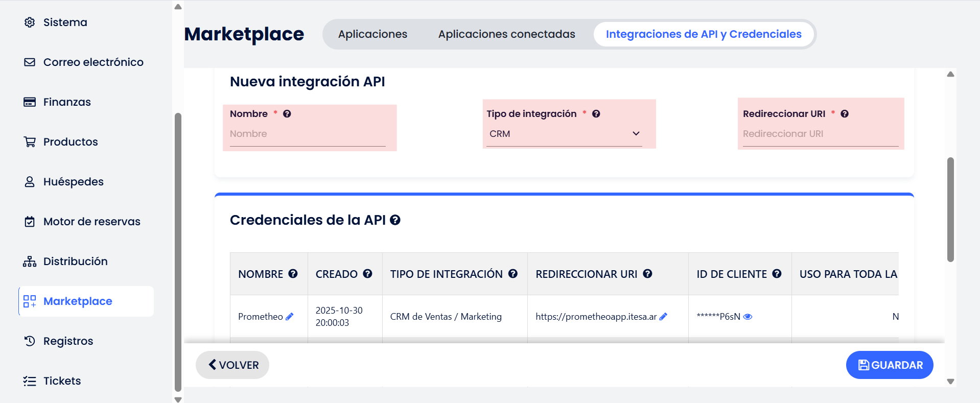Click help icon in ID DE CLIENTE header

777,274
